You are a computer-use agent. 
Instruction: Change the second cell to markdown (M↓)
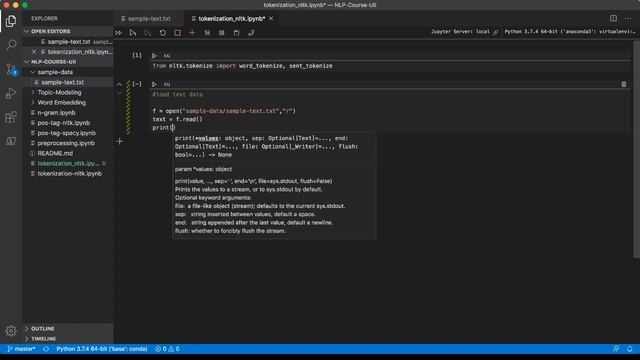pyautogui.click(x=167, y=84)
